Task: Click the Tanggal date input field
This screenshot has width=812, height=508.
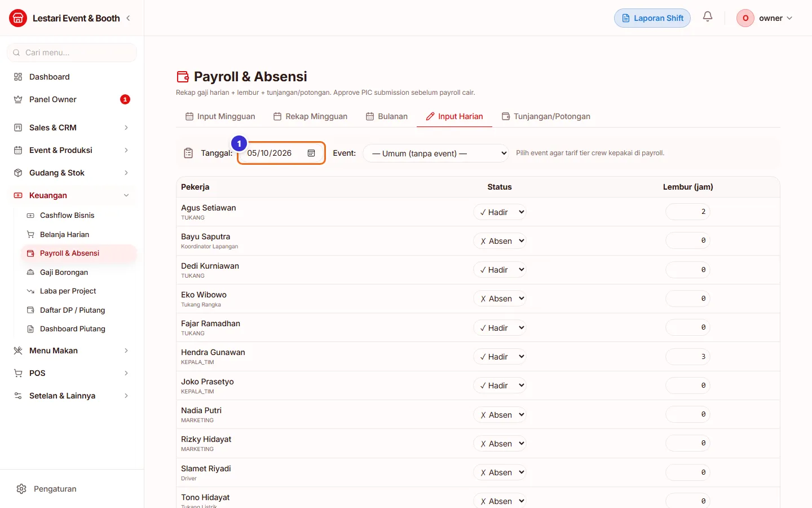Action: click(281, 153)
